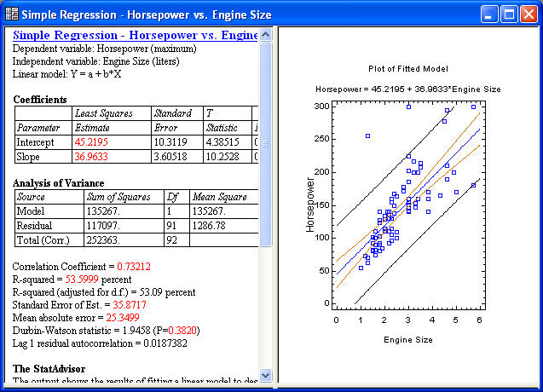Screen dimensions: 543x392
Task: Click the Total (Corr.) sum of squares 252363.
Action: 103,240
